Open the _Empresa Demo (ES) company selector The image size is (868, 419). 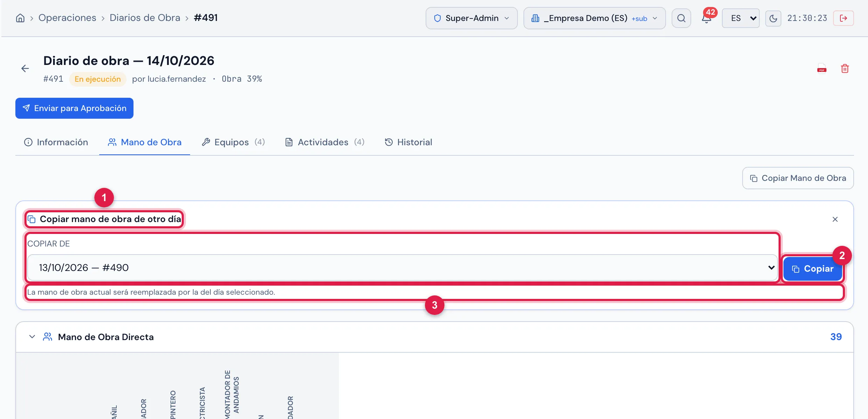click(x=594, y=18)
